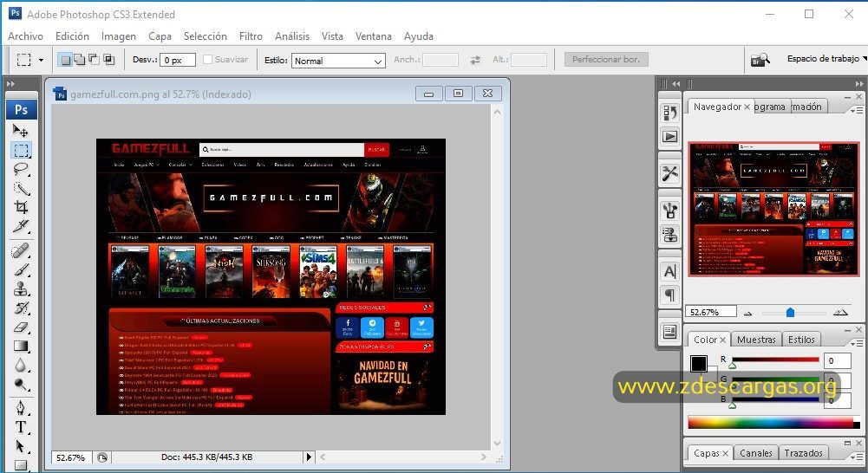This screenshot has width=868, height=473.
Task: Click the R channel slider track
Action: click(775, 360)
